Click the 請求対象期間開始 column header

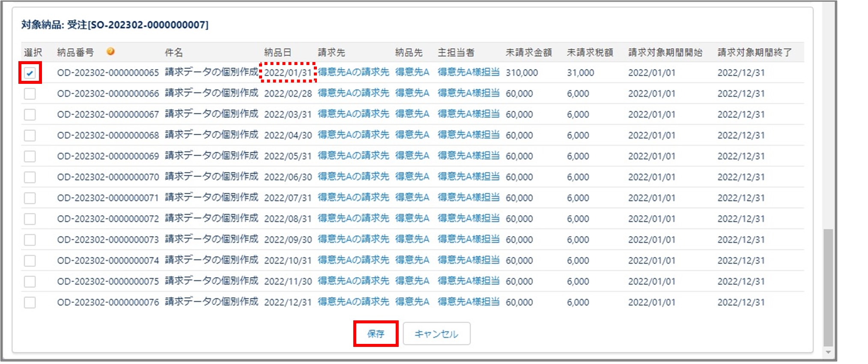[x=665, y=53]
